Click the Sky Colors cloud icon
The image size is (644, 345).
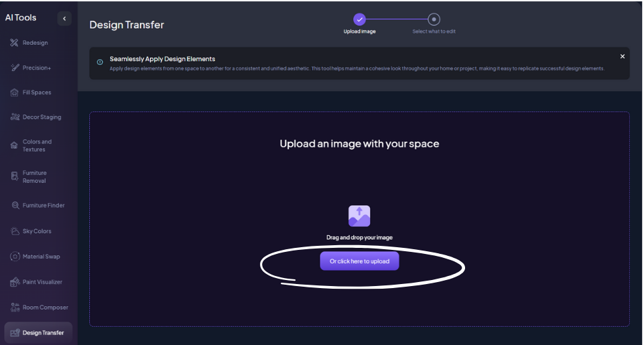[x=15, y=231]
